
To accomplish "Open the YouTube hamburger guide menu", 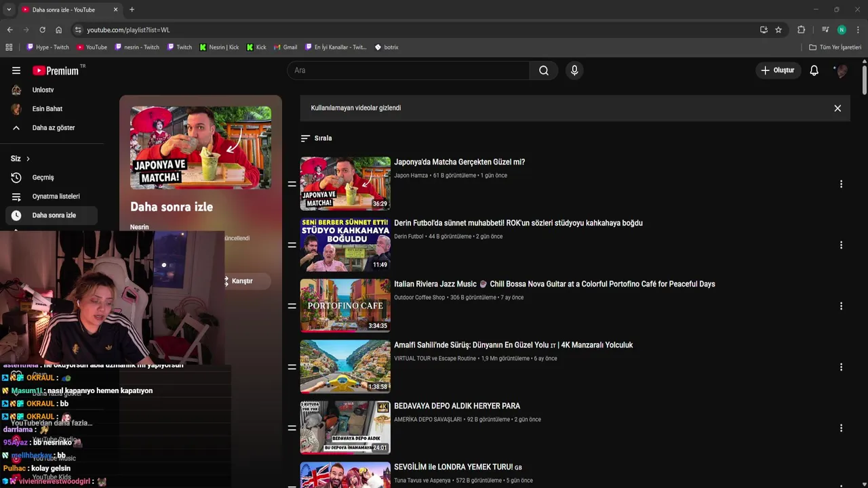I will (x=16, y=70).
